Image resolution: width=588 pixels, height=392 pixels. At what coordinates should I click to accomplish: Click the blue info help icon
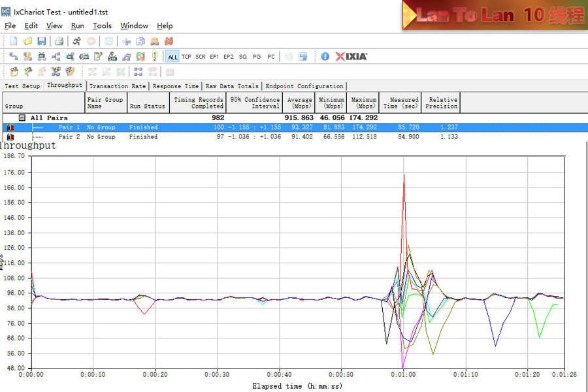click(325, 57)
